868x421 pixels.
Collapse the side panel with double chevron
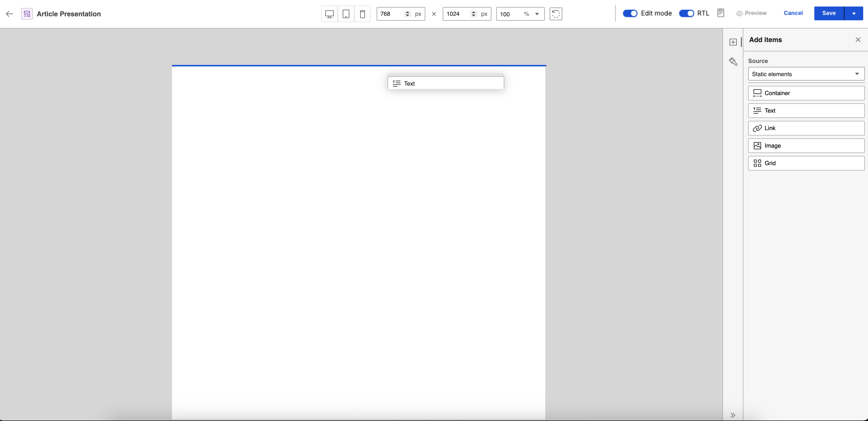click(733, 415)
